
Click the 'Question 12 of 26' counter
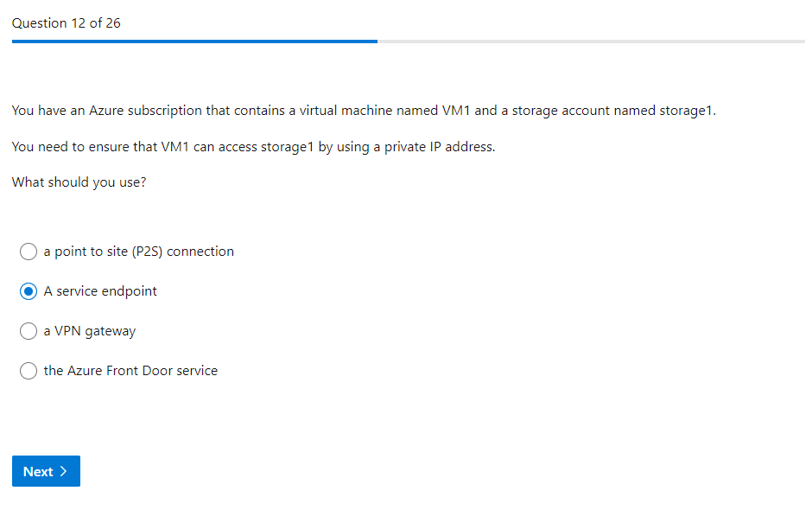click(x=67, y=23)
